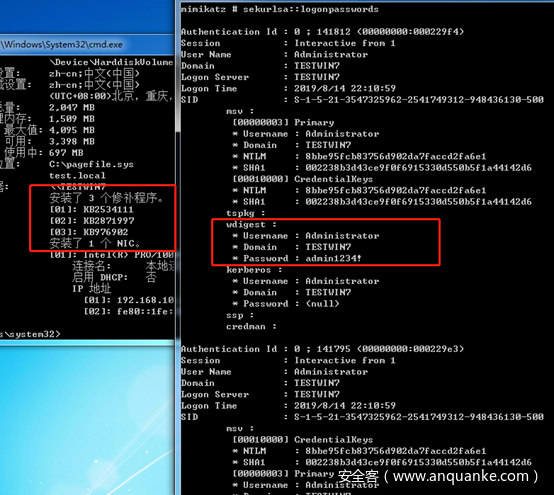
Task: Click the 'credman :' section line
Action: [251, 326]
